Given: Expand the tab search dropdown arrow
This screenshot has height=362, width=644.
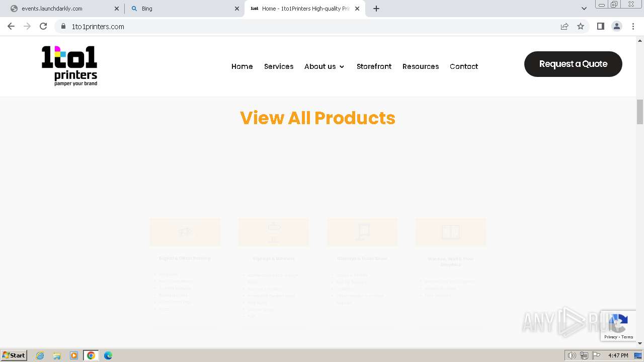Looking at the screenshot, I should 584,9.
